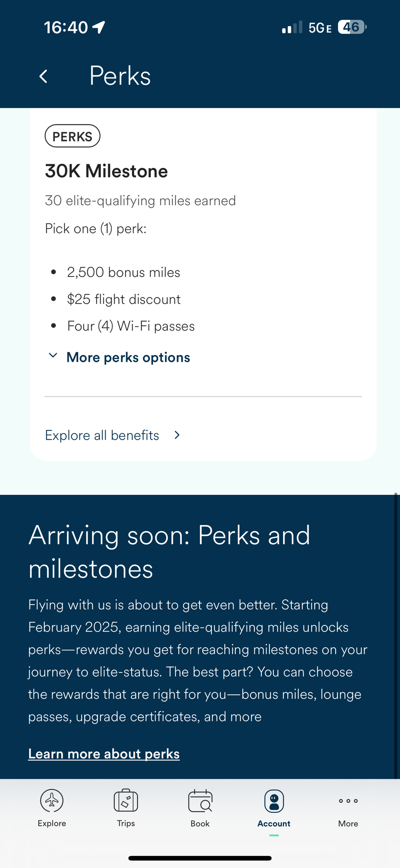Tap the PERKS badge label

pyautogui.click(x=73, y=136)
